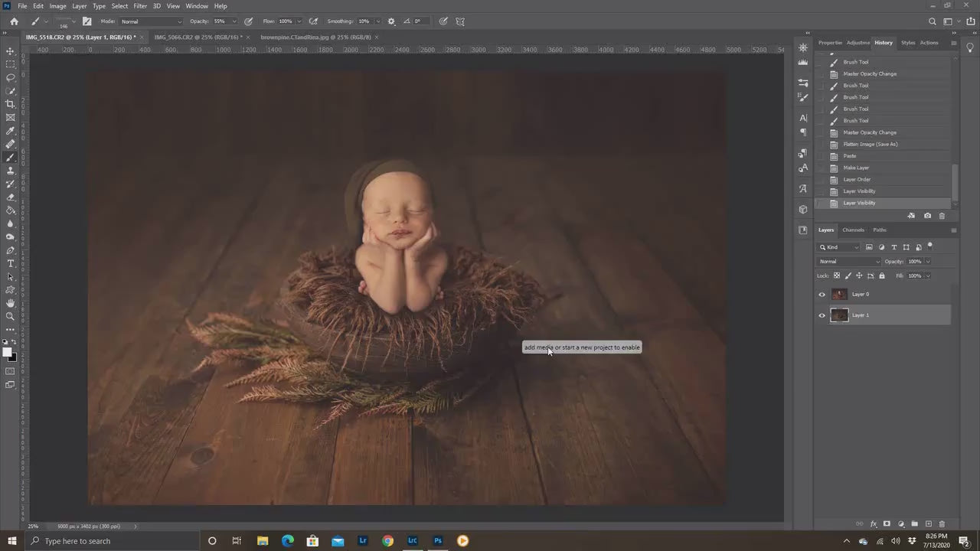980x551 pixels.
Task: Hide Layer 1 with its eye icon
Action: [822, 315]
